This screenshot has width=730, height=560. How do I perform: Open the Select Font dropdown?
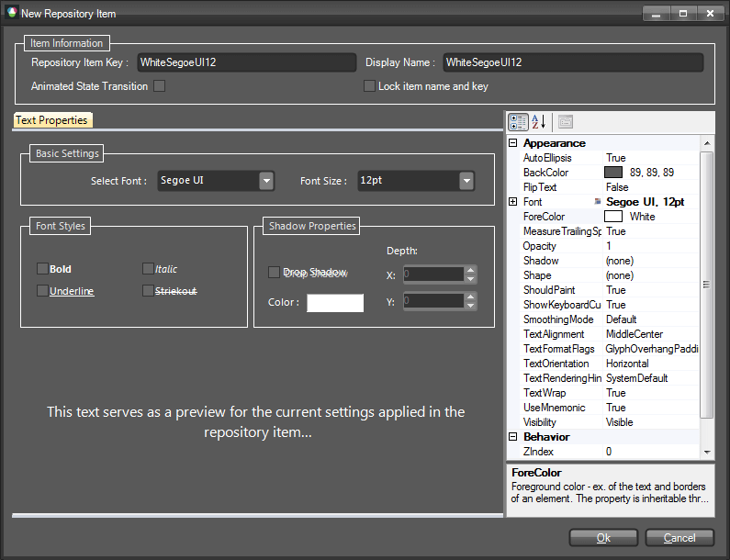pyautogui.click(x=266, y=181)
